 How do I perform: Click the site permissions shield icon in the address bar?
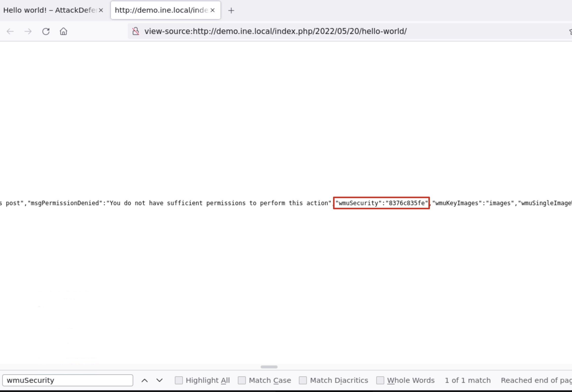[x=135, y=31]
